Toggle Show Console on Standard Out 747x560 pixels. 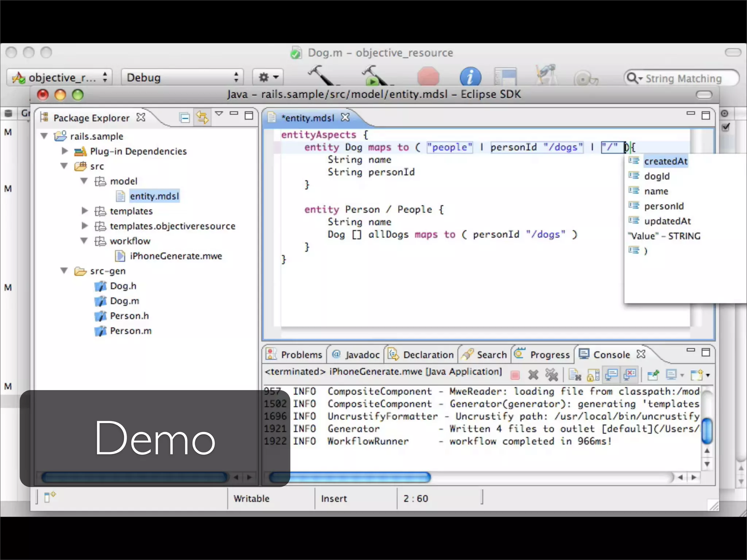click(x=612, y=375)
